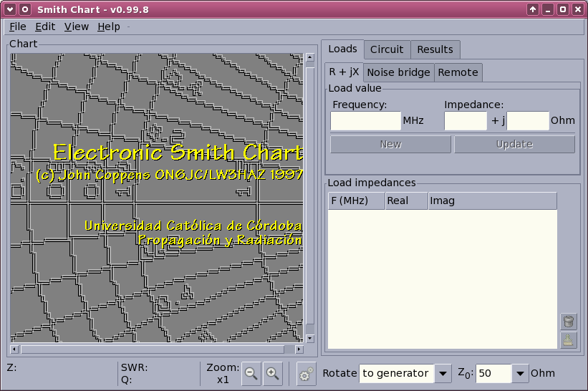
Task: Click the chart vertical scrollbar up arrow
Action: (x=309, y=57)
